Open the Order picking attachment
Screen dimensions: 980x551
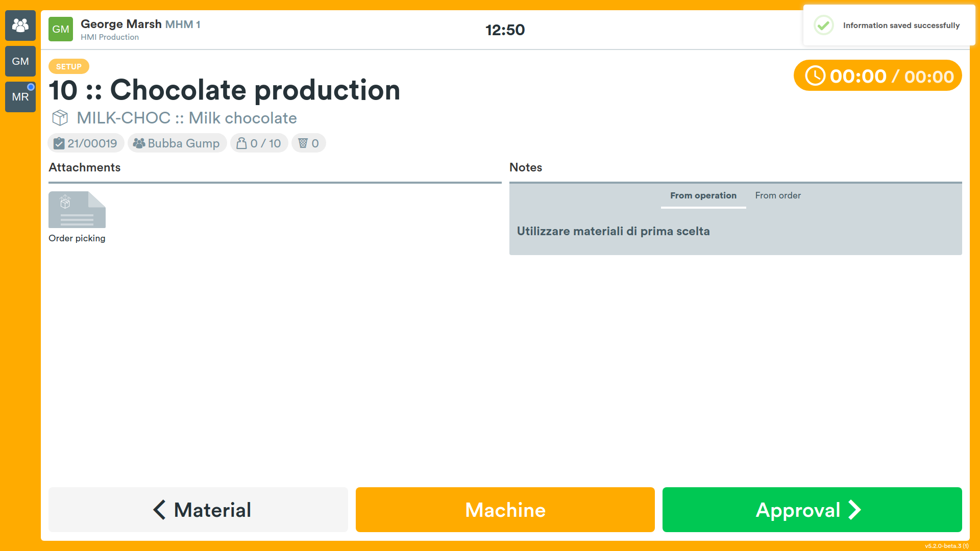coord(77,217)
